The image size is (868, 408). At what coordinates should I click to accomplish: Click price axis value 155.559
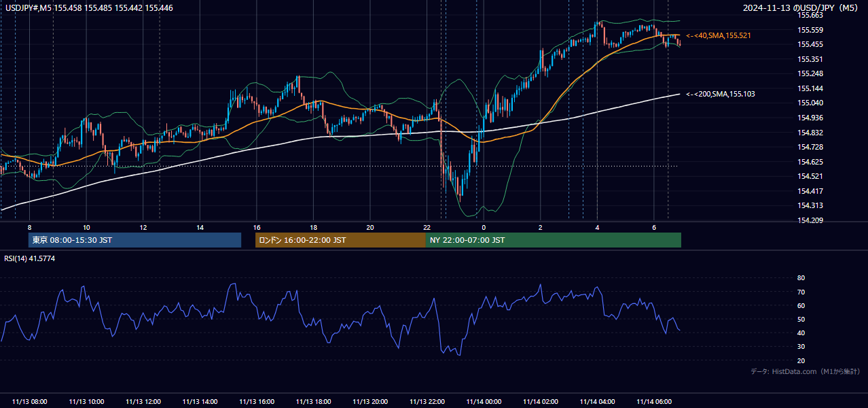[810, 30]
